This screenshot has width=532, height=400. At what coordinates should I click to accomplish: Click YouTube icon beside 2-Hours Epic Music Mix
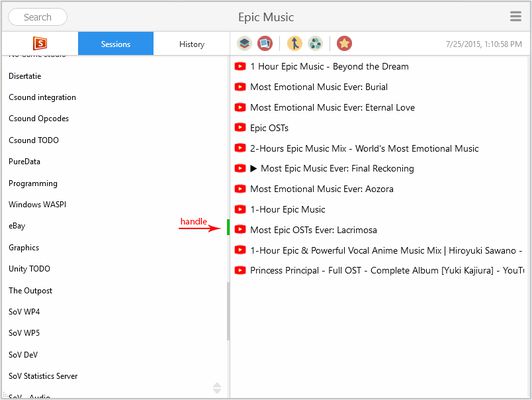(240, 148)
